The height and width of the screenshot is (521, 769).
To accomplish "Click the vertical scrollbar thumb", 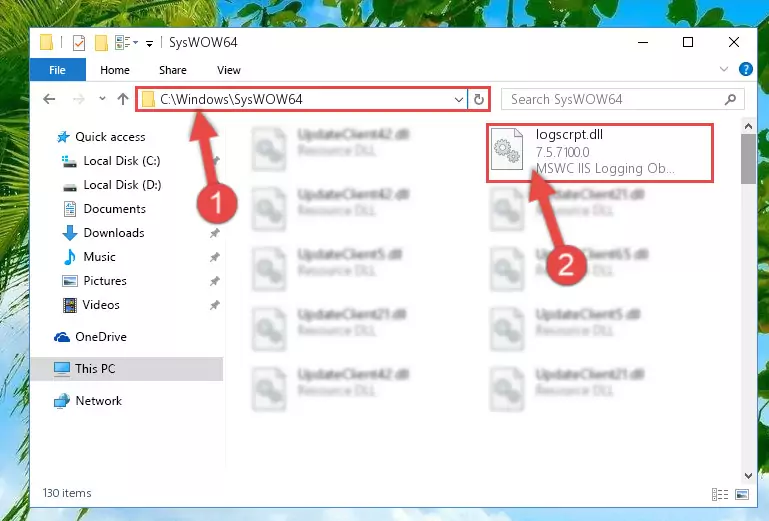I will [x=748, y=158].
